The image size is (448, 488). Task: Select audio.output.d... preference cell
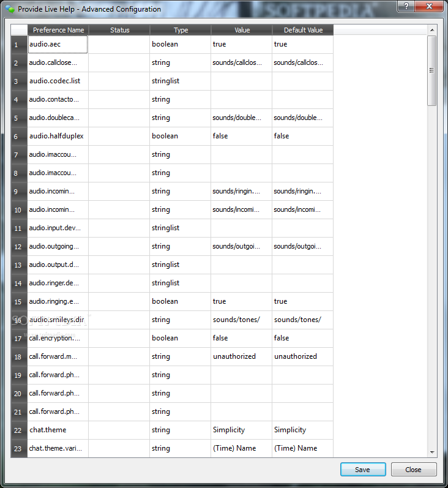pos(58,265)
